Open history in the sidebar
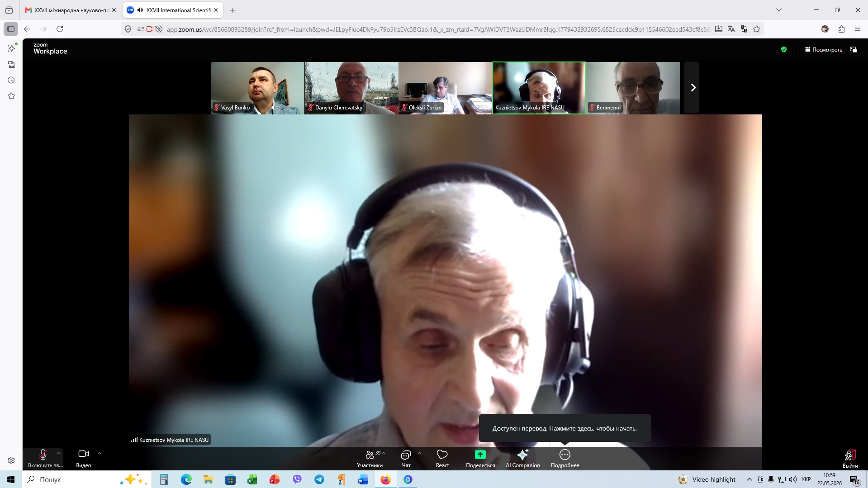Image resolution: width=868 pixels, height=488 pixels. (x=11, y=80)
